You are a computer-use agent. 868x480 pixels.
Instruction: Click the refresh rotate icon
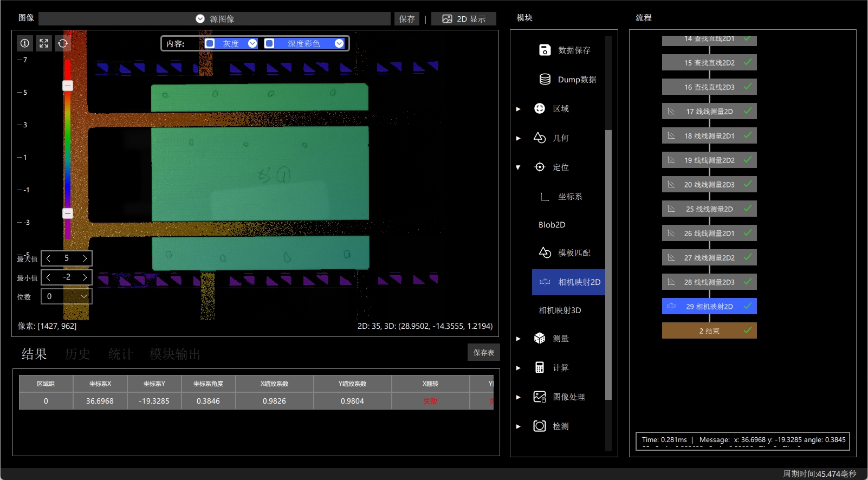tap(63, 43)
